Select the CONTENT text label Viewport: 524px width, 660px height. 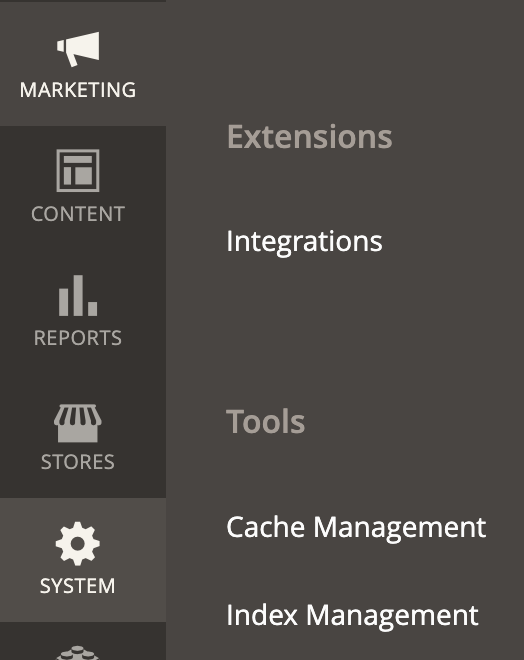(x=78, y=214)
